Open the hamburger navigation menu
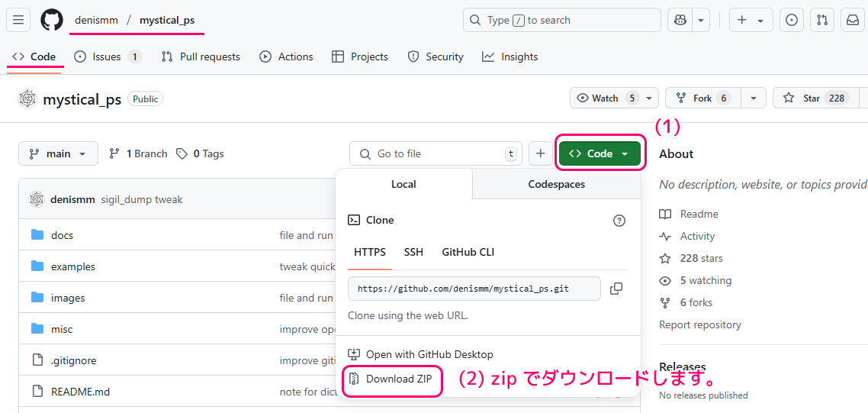 click(18, 20)
